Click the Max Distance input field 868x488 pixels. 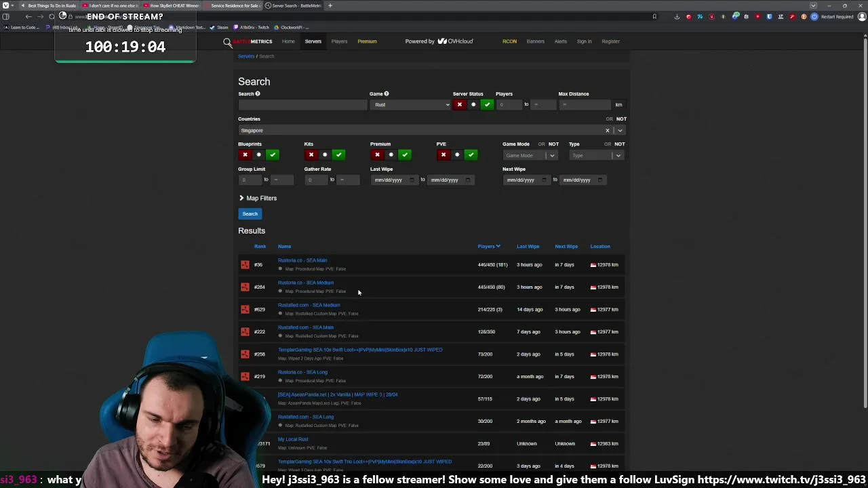pos(585,104)
